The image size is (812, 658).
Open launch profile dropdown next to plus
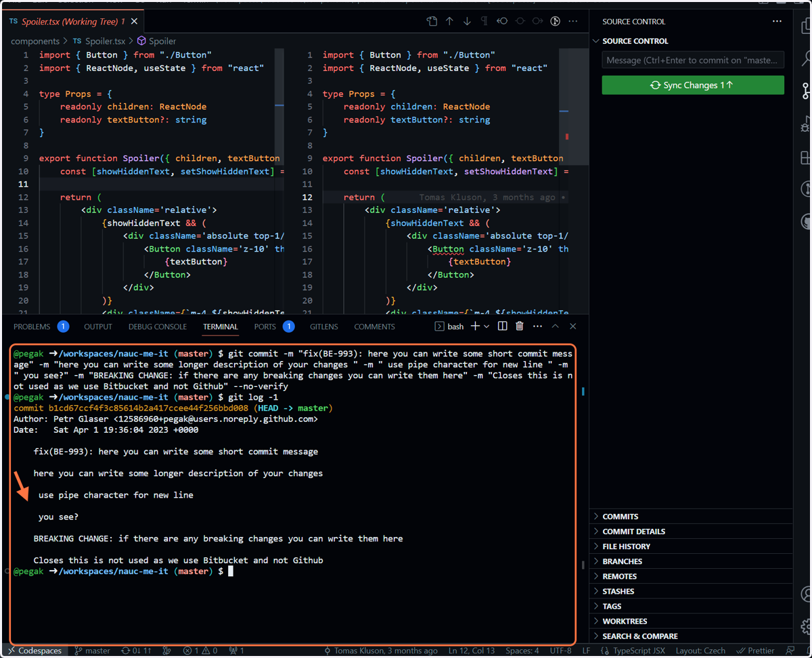(487, 327)
